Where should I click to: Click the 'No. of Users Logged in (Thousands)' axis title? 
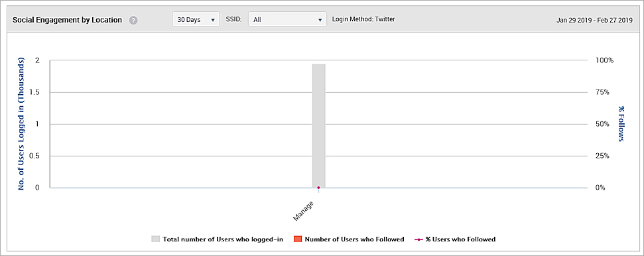[x=21, y=123]
